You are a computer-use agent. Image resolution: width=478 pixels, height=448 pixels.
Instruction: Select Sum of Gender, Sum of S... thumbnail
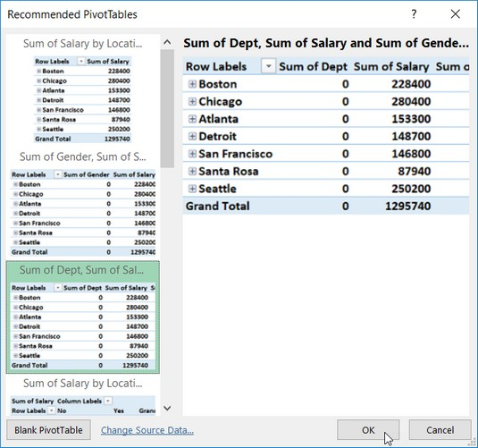[x=82, y=205]
